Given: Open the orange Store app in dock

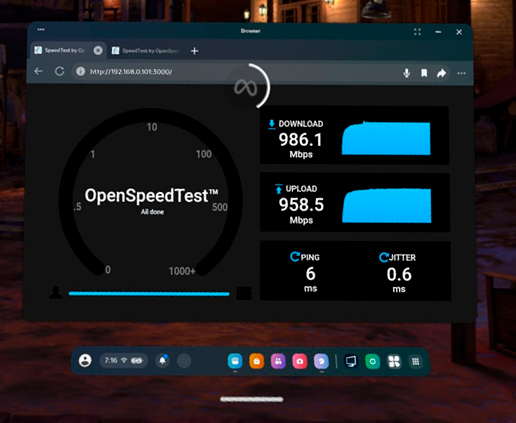Looking at the screenshot, I should (x=257, y=361).
